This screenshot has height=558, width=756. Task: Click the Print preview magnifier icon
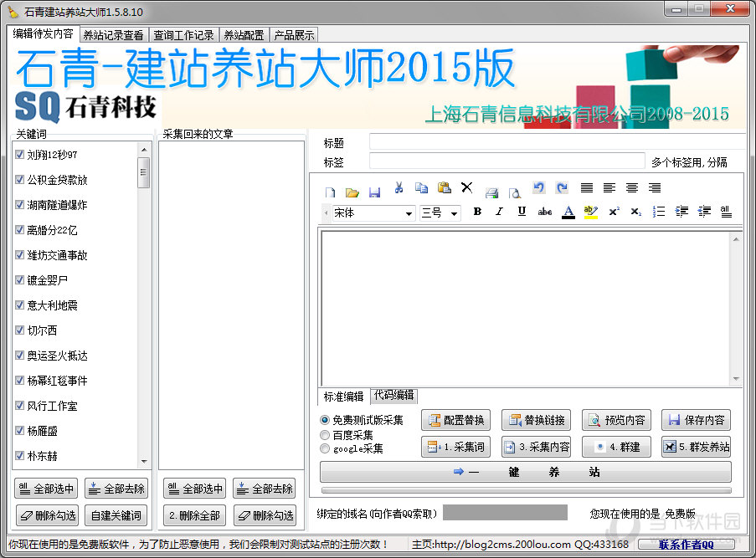[514, 192]
